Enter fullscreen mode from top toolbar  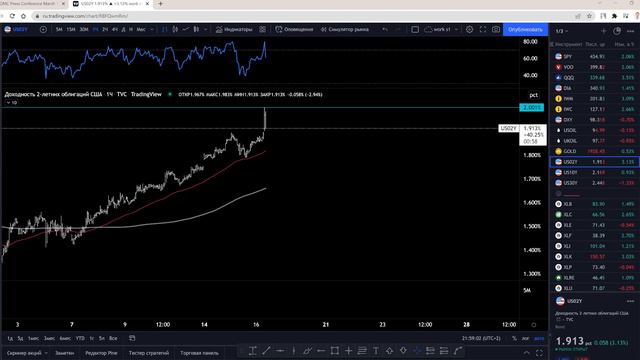point(483,29)
